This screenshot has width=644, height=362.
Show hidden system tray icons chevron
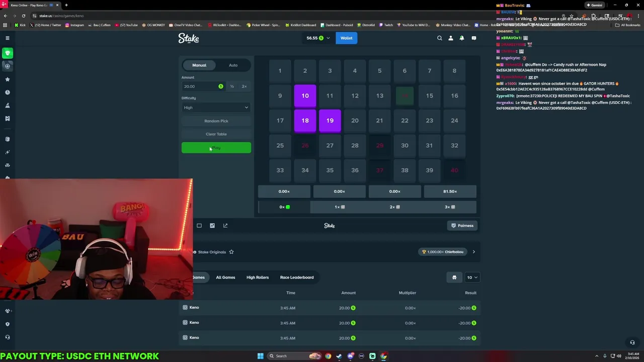[x=597, y=356]
